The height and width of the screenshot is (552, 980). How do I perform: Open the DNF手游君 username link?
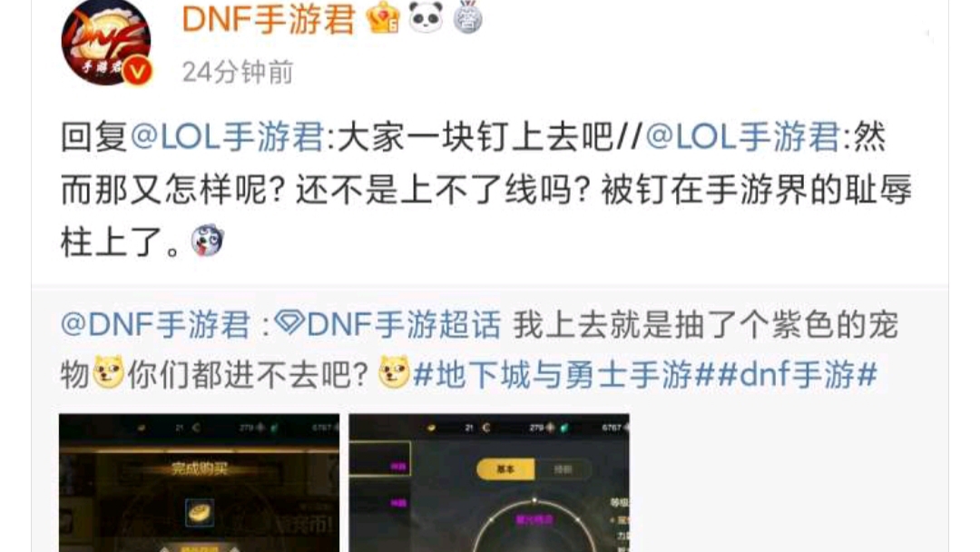(x=269, y=19)
